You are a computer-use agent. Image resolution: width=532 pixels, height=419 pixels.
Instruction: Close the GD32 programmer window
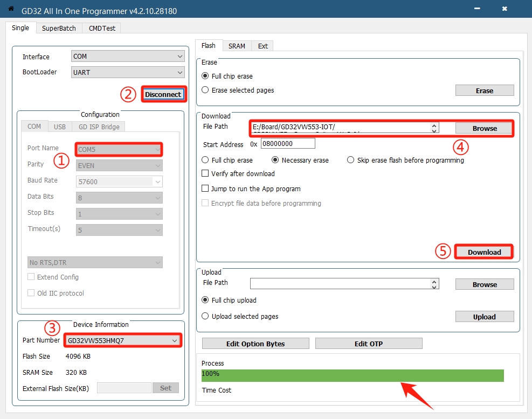[505, 9]
